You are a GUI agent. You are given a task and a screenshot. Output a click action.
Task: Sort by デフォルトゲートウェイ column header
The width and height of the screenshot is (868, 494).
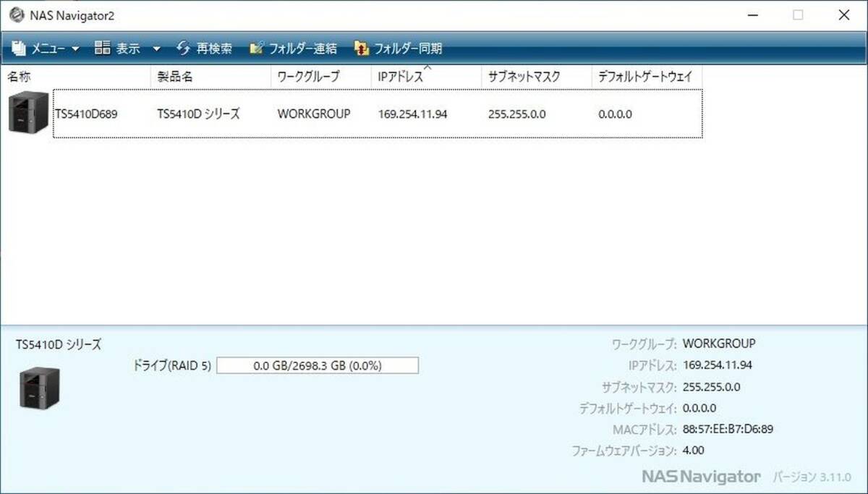click(x=646, y=76)
